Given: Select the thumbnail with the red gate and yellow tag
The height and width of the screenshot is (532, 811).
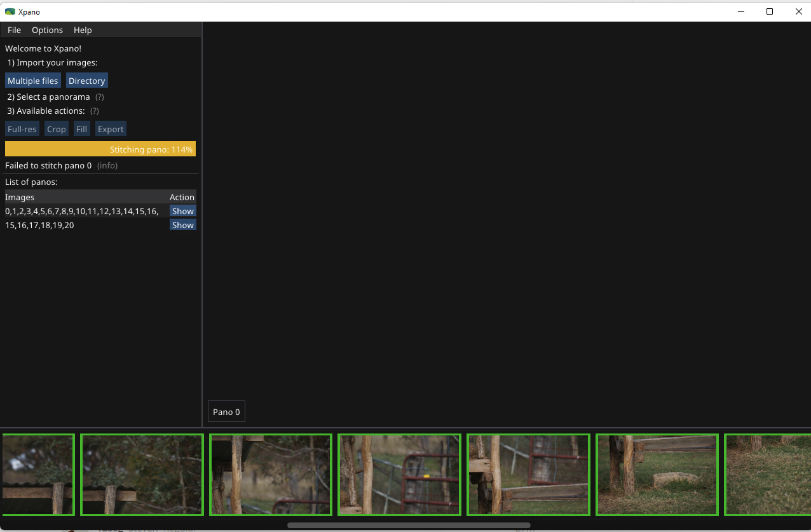Looking at the screenshot, I should (399, 474).
